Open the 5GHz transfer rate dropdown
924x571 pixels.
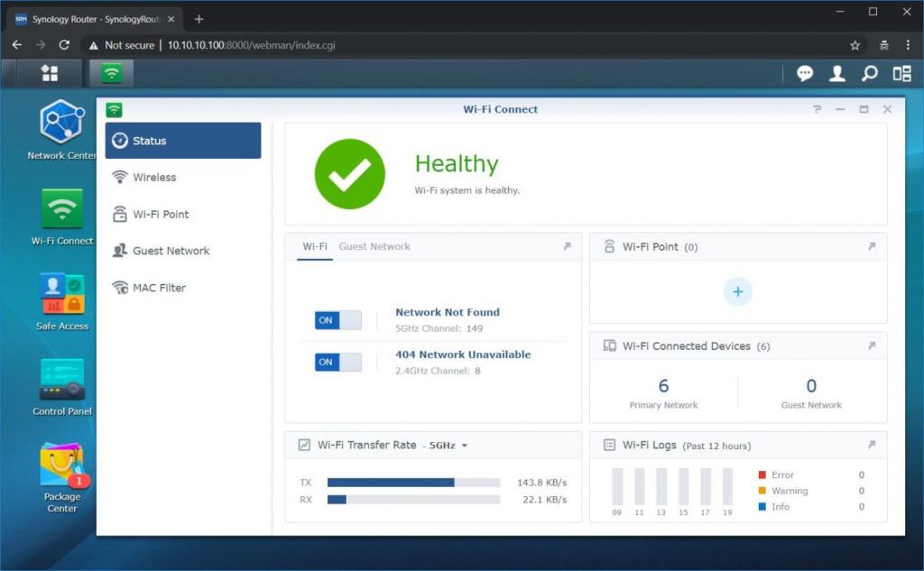pos(448,446)
